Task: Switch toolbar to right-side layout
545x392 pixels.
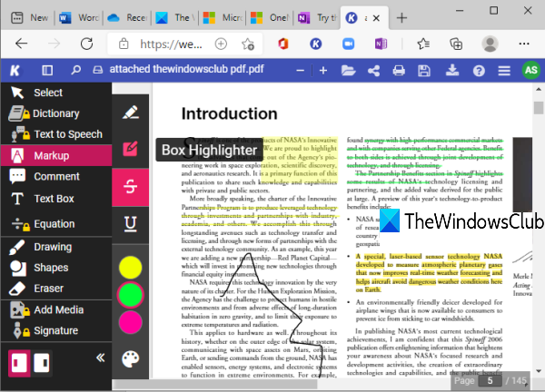Action: click(41, 362)
